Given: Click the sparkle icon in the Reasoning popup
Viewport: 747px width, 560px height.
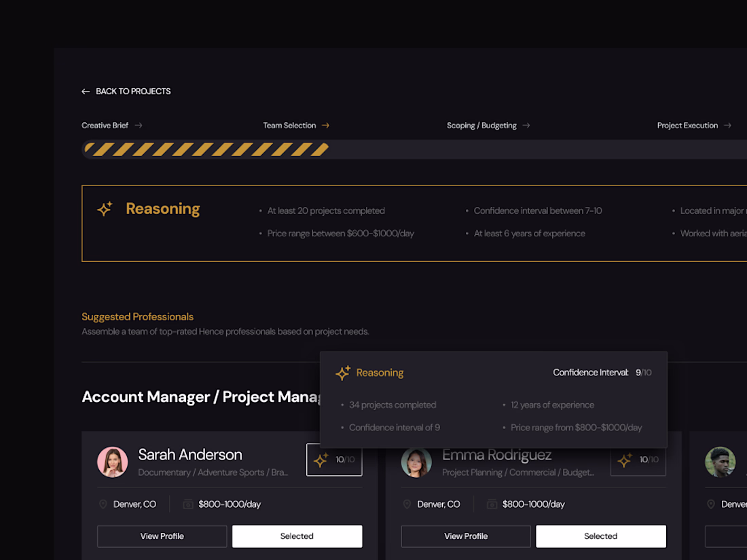Looking at the screenshot, I should [342, 373].
